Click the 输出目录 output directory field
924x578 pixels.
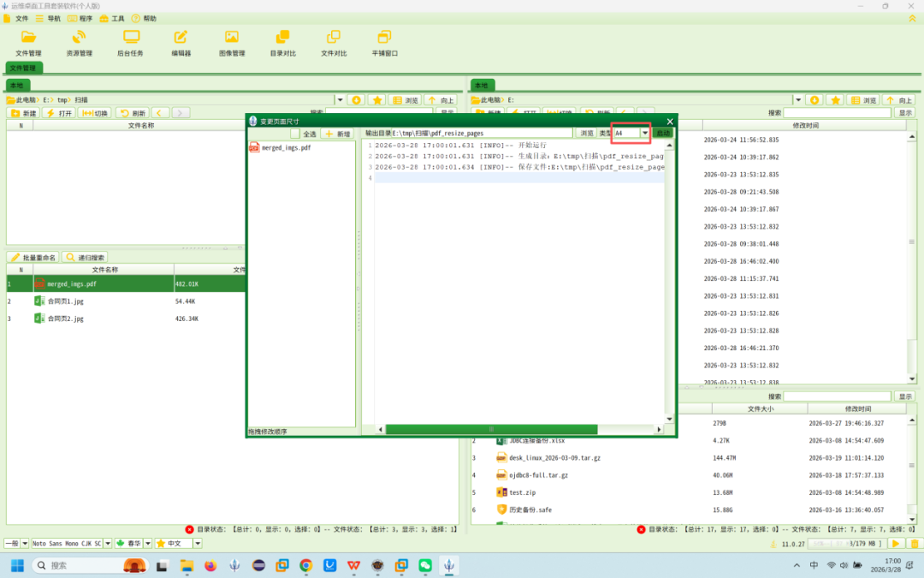(482, 134)
